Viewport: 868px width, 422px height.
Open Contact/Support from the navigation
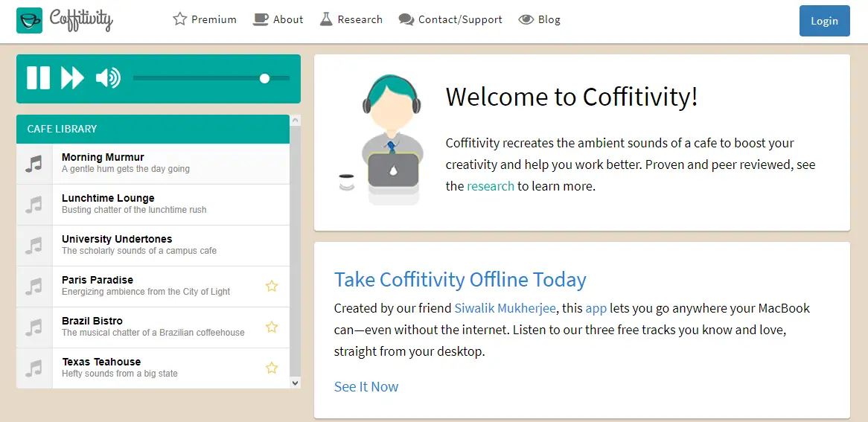point(450,19)
